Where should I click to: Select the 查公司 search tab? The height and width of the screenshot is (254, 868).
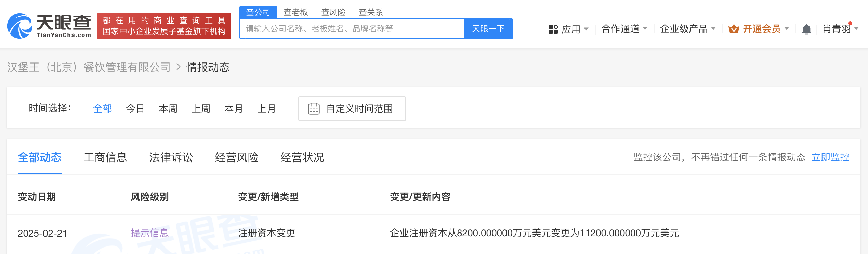click(x=258, y=12)
